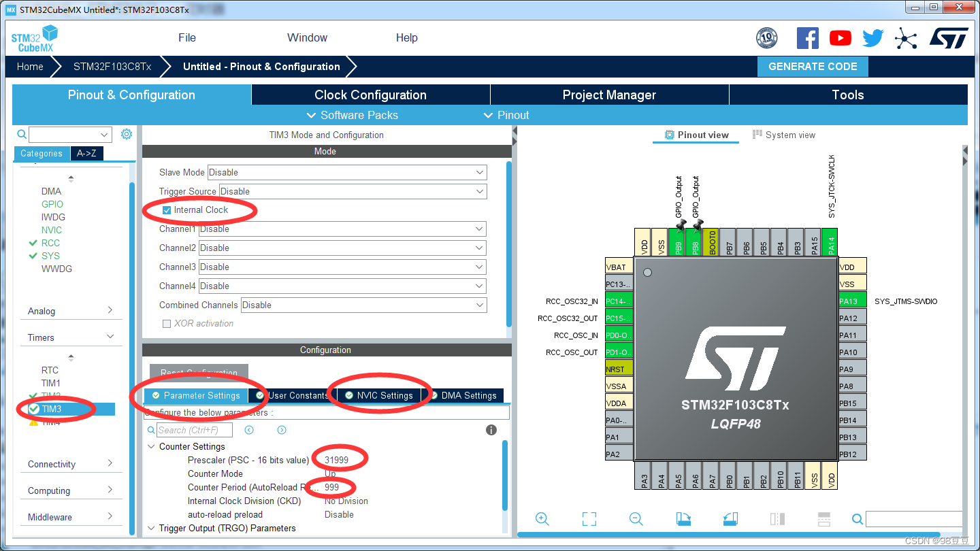
Task: Expand the Software Packs menu
Action: 353,115
